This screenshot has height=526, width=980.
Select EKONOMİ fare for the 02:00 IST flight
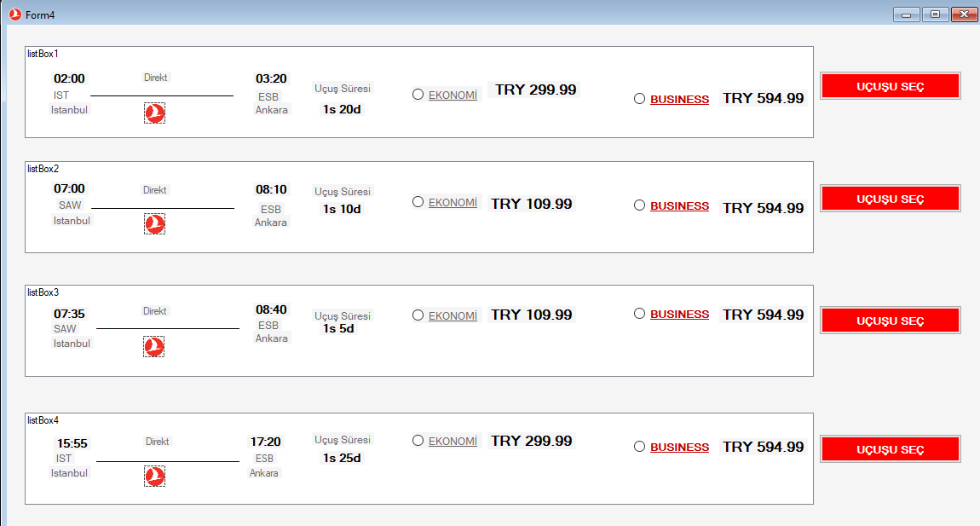click(x=418, y=94)
